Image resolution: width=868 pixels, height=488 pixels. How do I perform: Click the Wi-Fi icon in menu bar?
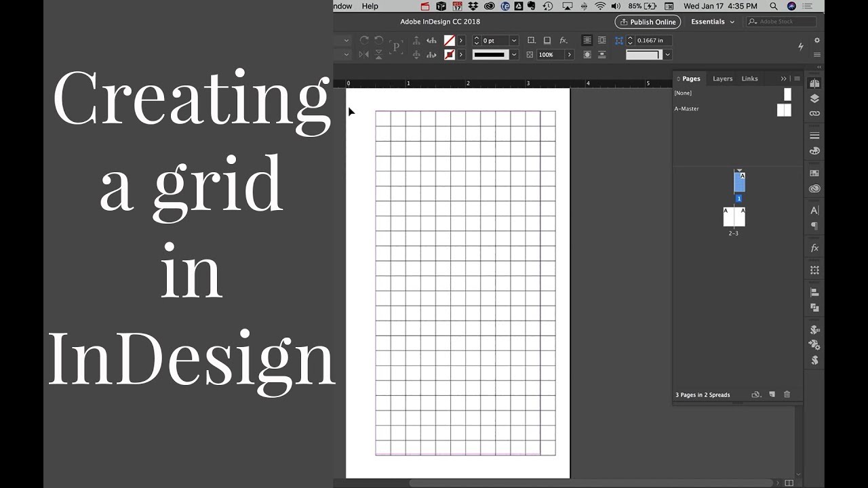(x=600, y=6)
